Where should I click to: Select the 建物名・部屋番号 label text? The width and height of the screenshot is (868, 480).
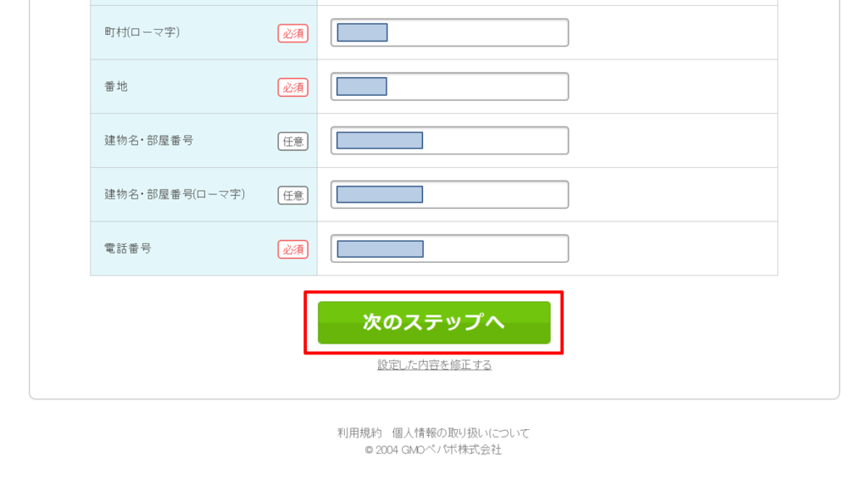[149, 140]
